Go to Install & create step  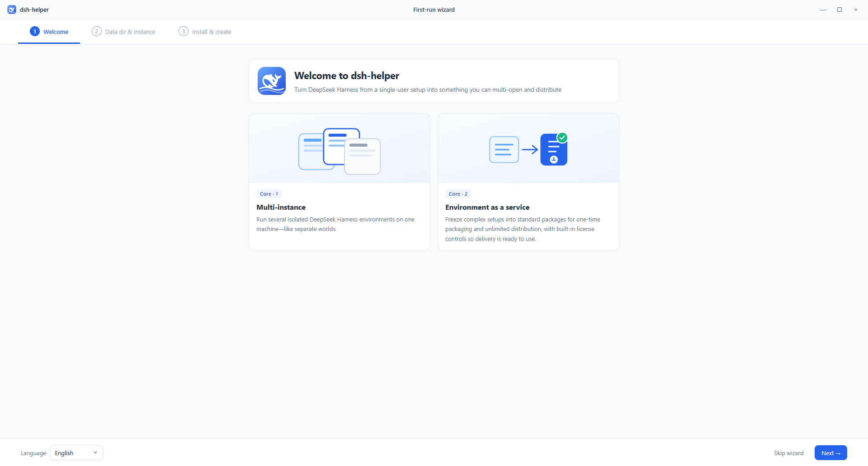point(205,32)
